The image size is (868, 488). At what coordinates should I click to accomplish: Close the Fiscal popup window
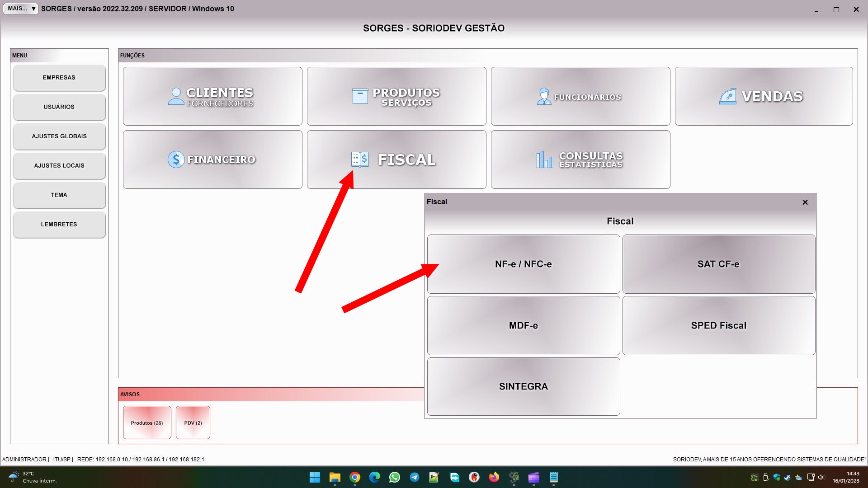point(805,202)
